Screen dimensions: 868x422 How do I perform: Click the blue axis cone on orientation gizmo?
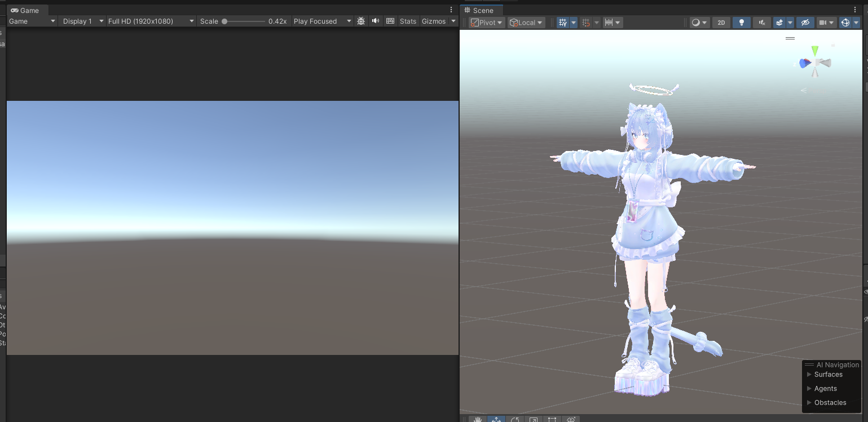pos(804,64)
